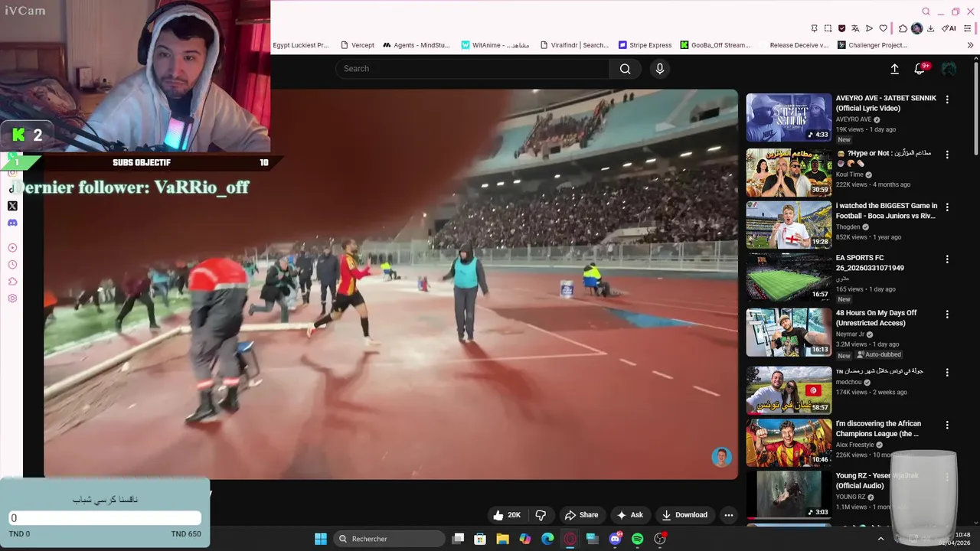Open browser downloads icon
980x551 pixels.
tap(930, 28)
